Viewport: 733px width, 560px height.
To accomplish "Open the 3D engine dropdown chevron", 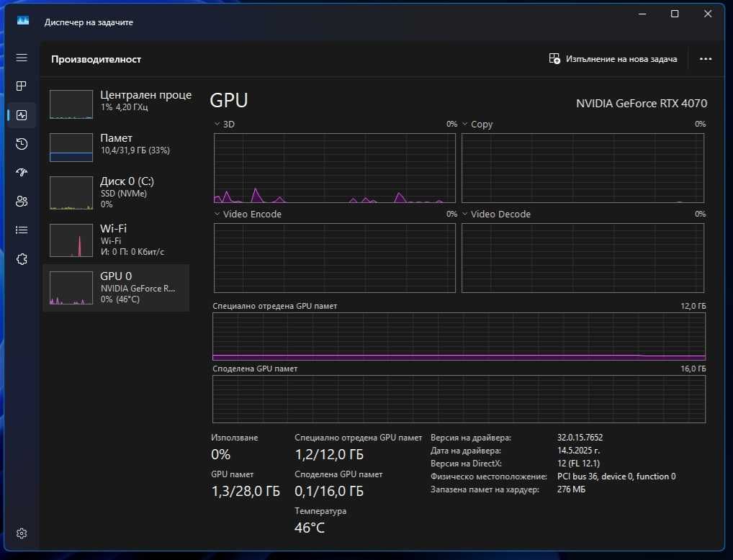I will tap(217, 124).
